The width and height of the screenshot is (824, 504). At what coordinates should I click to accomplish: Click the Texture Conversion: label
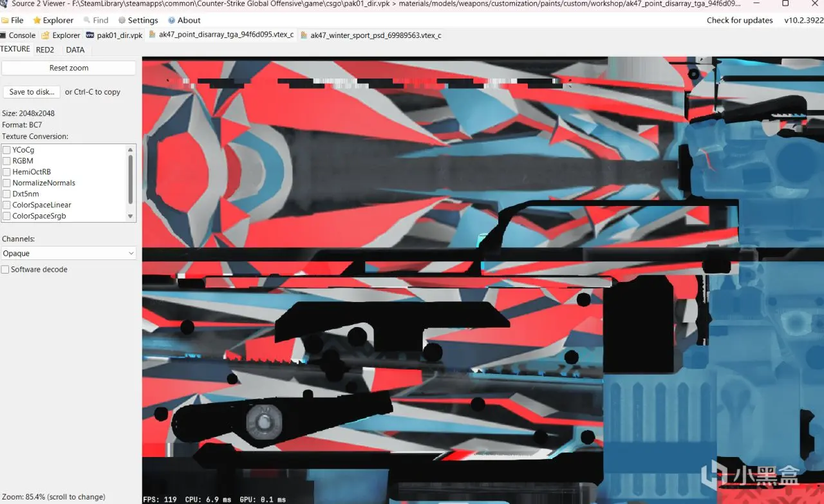click(35, 136)
